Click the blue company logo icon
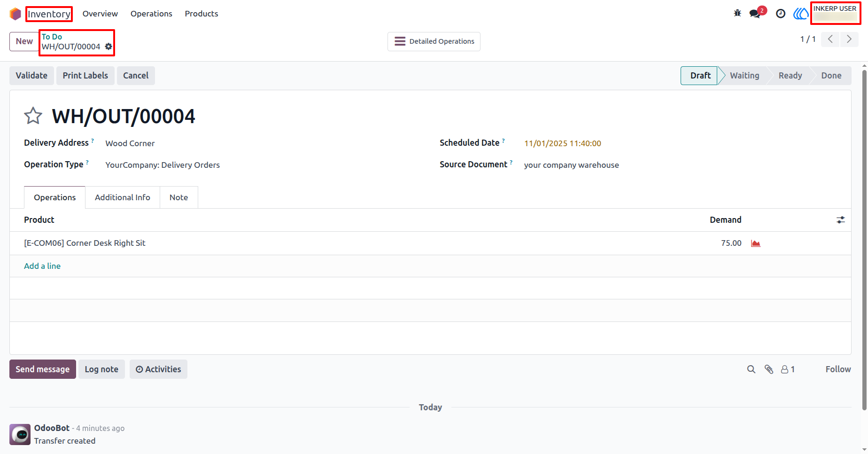Image resolution: width=868 pixels, height=454 pixels. pyautogui.click(x=800, y=14)
